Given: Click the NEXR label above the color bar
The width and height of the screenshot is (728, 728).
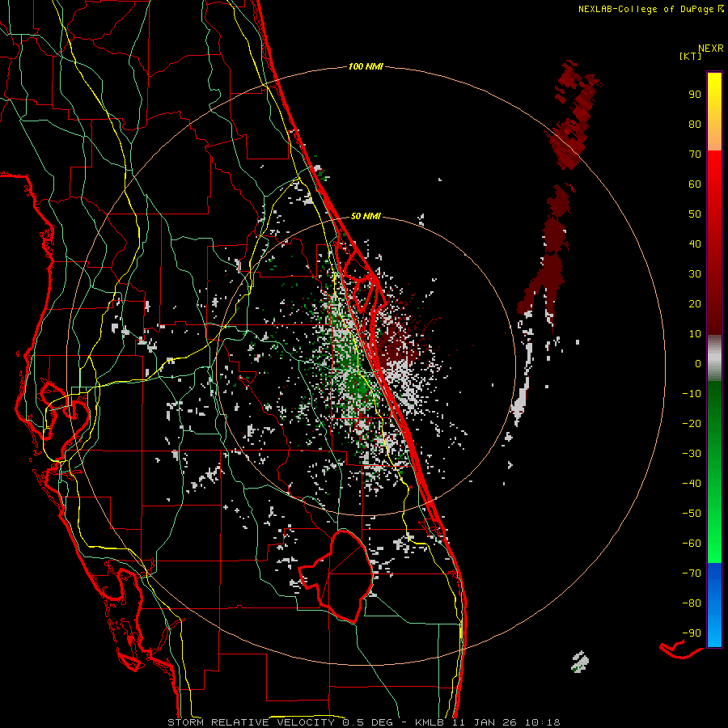Looking at the screenshot, I should (x=711, y=49).
